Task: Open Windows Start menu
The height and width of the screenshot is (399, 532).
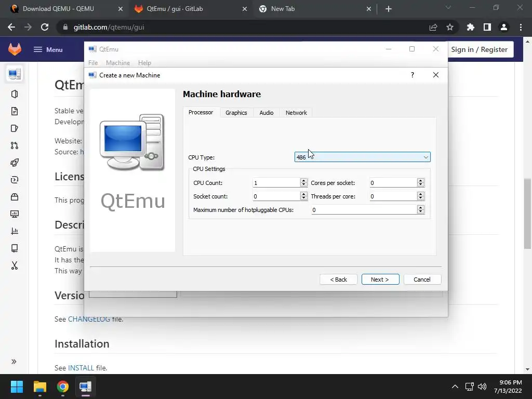Action: click(x=17, y=387)
